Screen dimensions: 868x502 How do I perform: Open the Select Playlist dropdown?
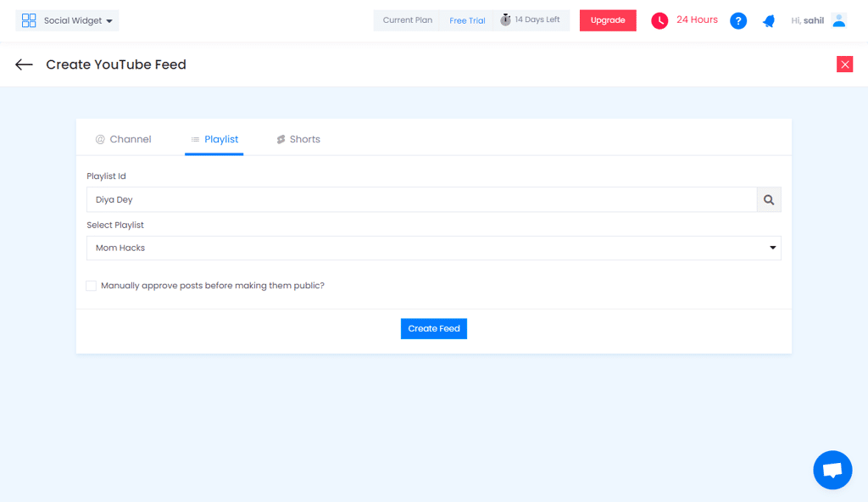[434, 247]
